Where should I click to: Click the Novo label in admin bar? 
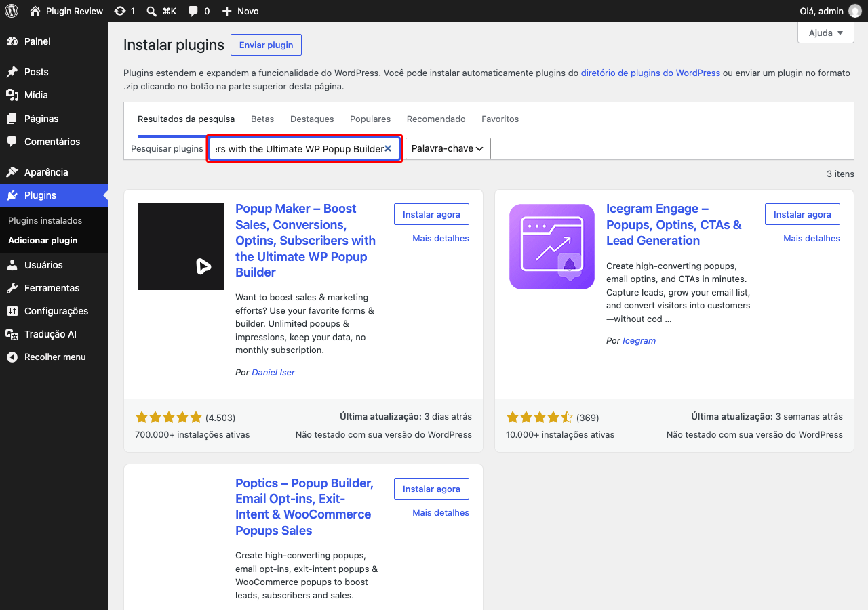tap(248, 11)
